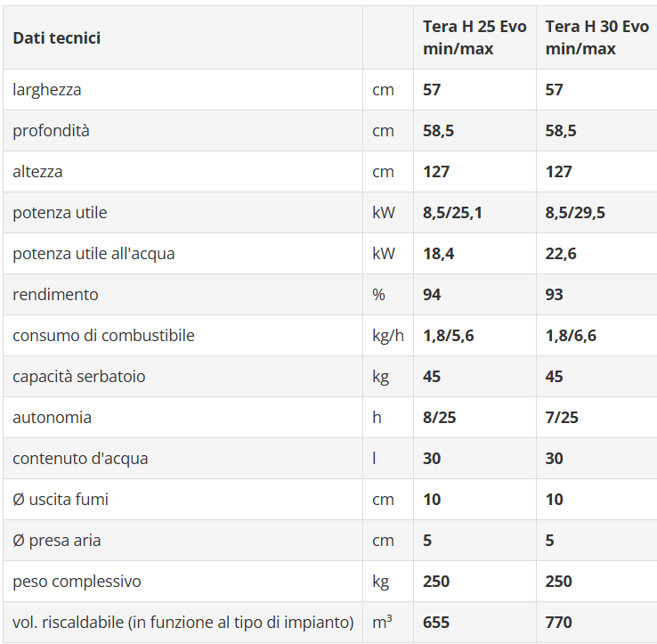This screenshot has width=657, height=644.
Task: Click the 'consumo di combustibile' label
Action: pos(103,336)
